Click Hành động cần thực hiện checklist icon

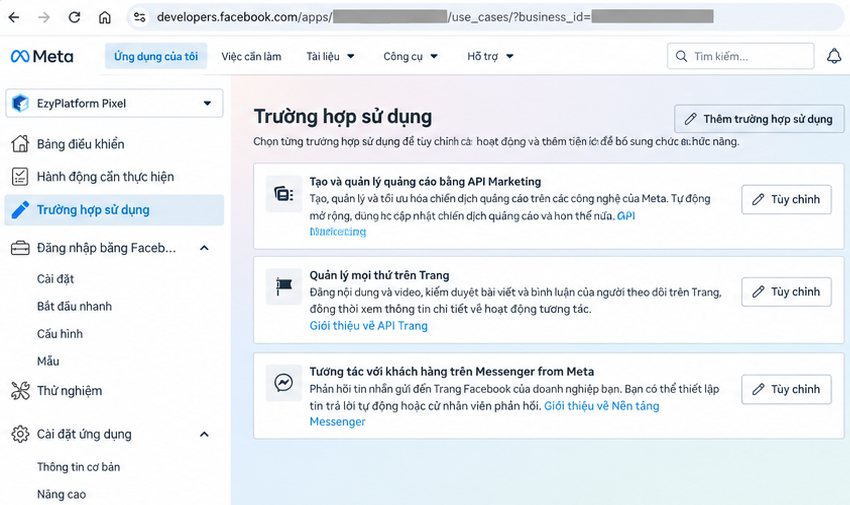coord(20,177)
